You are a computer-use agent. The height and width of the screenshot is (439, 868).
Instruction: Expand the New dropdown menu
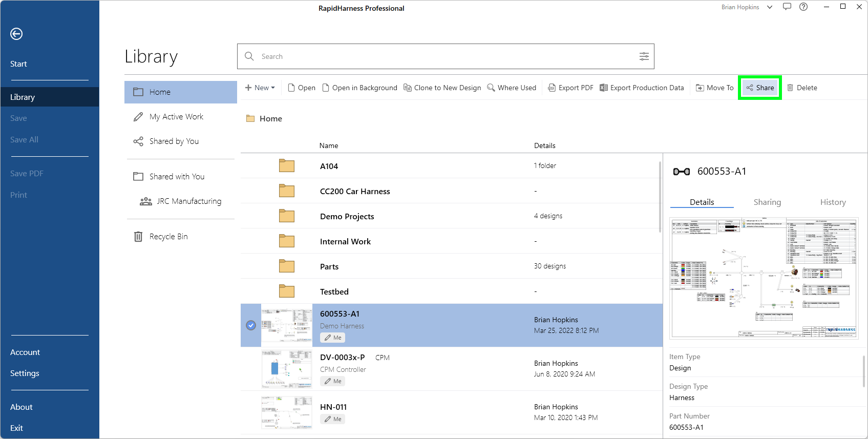pos(260,88)
